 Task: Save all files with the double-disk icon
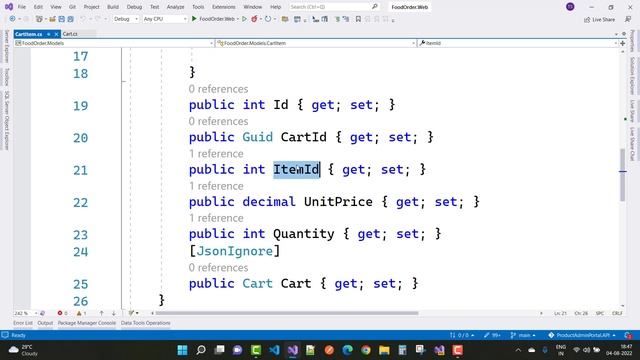coord(70,19)
